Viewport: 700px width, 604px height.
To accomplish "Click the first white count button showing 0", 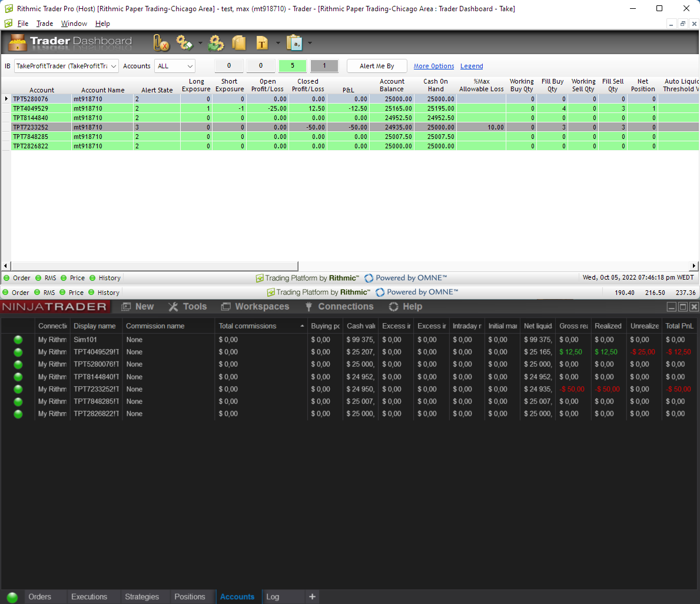I will pyautogui.click(x=229, y=66).
